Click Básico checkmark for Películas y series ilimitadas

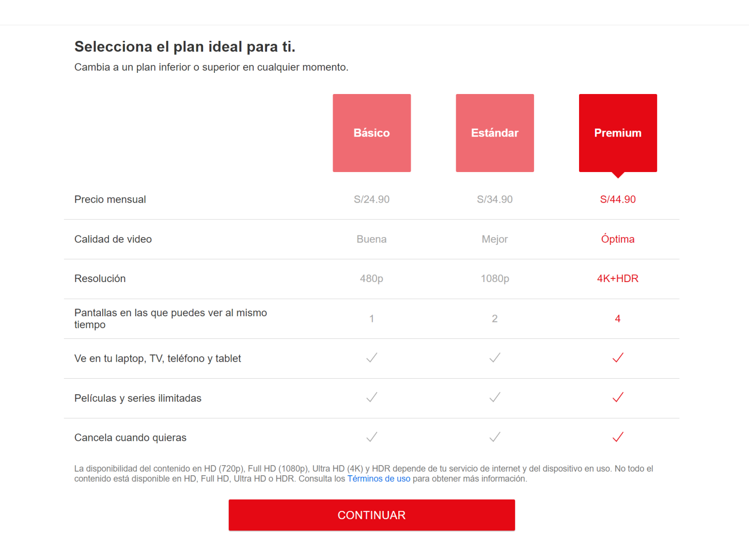point(371,397)
